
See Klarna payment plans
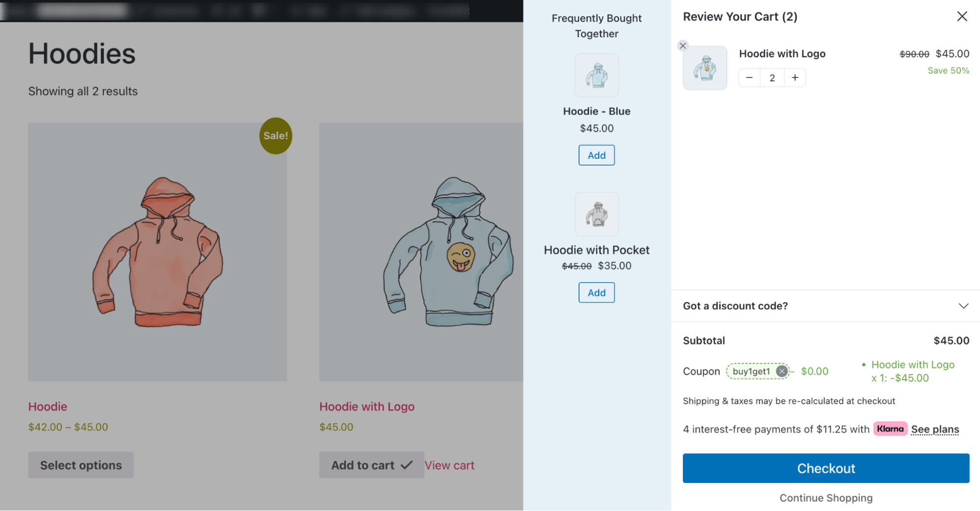tap(934, 429)
